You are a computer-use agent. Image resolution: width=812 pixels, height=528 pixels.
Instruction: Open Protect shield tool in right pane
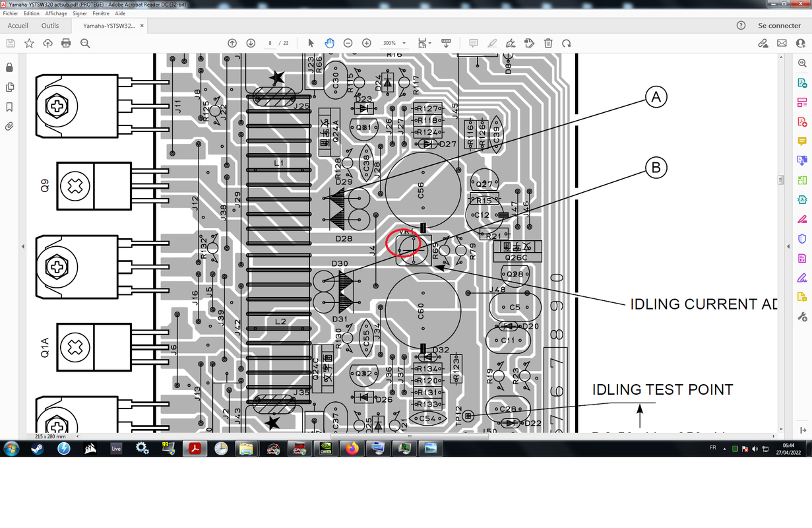click(x=802, y=238)
